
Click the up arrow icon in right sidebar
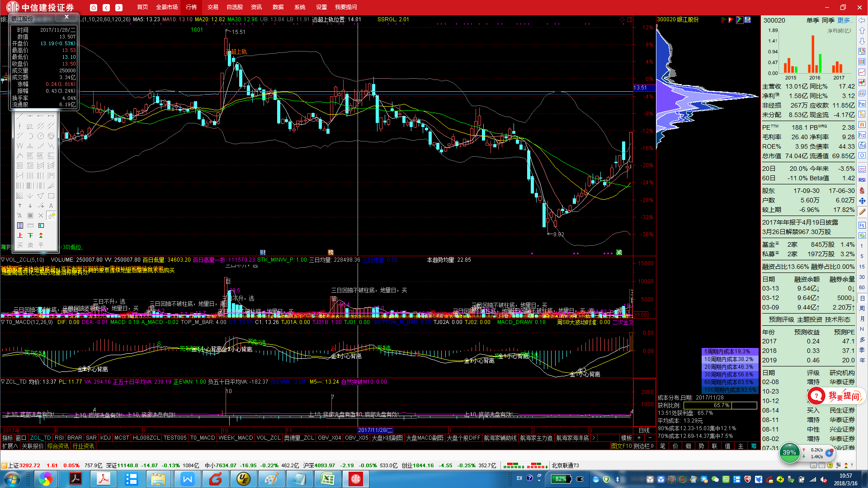tap(862, 31)
